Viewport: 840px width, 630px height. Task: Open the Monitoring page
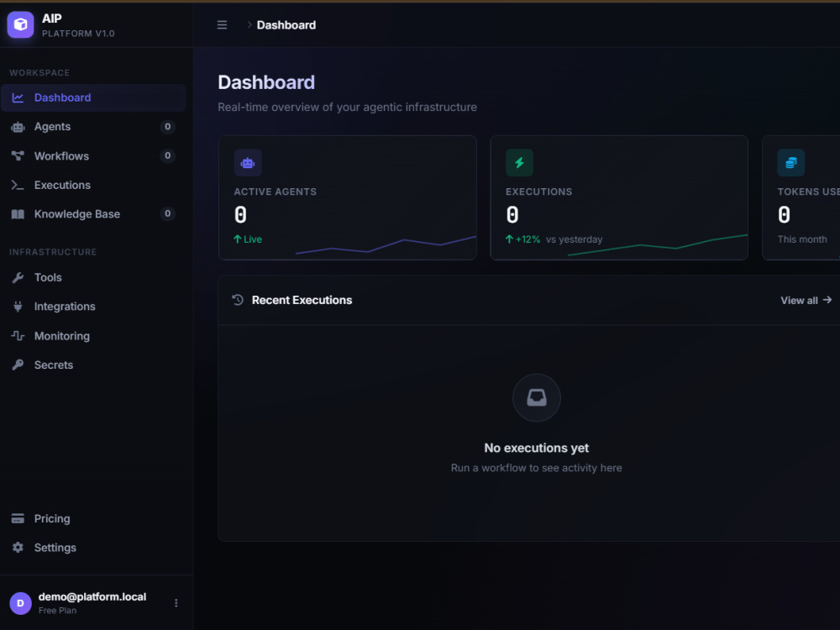[93, 336]
